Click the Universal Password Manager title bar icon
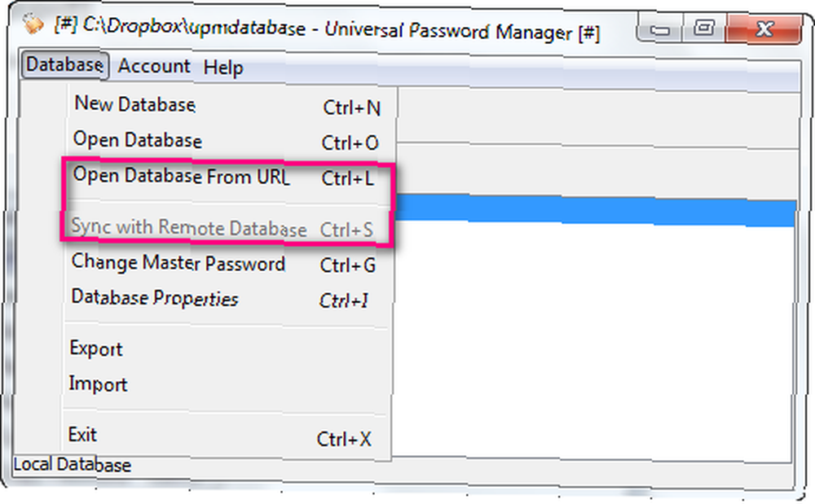 33,24
